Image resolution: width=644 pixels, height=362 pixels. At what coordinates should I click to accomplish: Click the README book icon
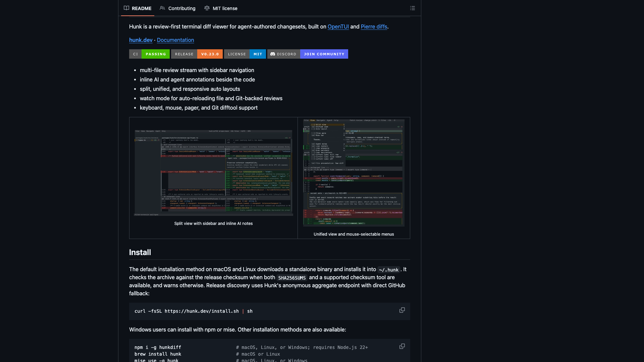126,8
